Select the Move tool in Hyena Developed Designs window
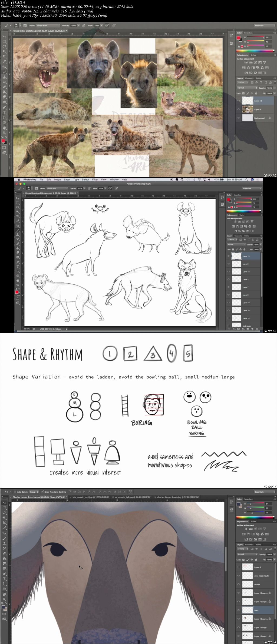The image size is (277, 644). point(18,198)
